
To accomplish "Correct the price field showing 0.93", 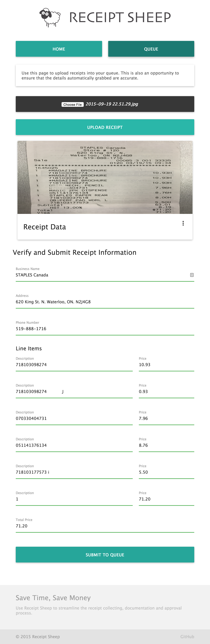I will pos(166,392).
